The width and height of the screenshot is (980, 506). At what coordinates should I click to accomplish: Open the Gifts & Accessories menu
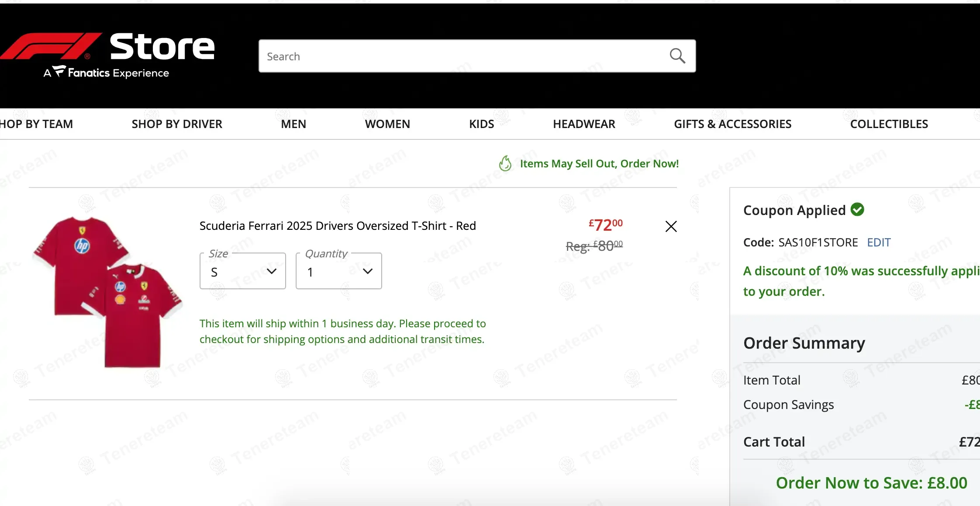[732, 124]
